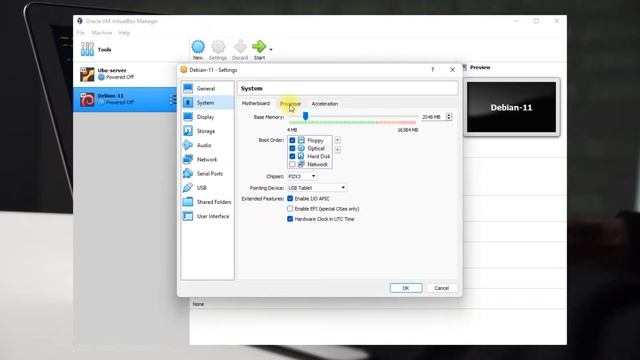The image size is (640, 360).
Task: Click the Tools icon in manager
Action: point(87,49)
